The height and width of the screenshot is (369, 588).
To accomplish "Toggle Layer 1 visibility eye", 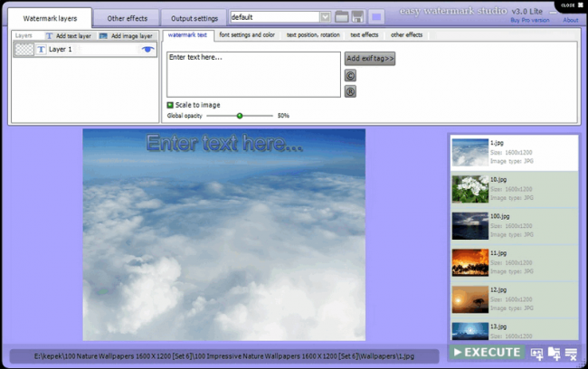I will pos(147,49).
